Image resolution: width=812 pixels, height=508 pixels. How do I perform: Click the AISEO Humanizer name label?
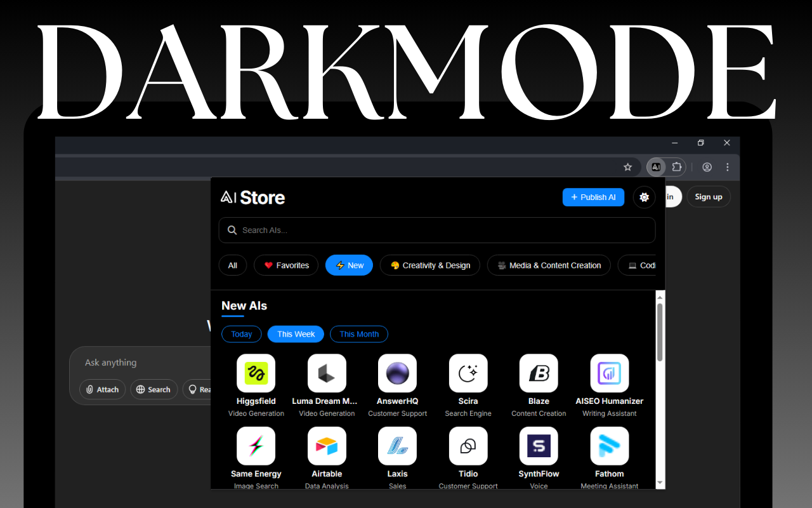pyautogui.click(x=610, y=401)
